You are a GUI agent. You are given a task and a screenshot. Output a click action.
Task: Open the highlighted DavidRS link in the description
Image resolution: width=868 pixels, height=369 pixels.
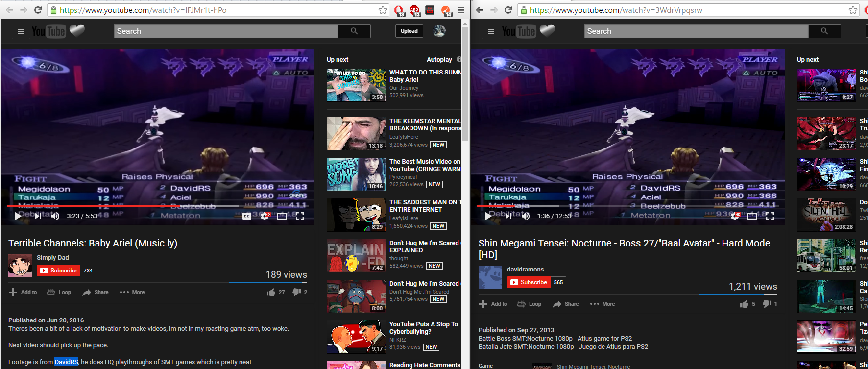click(66, 362)
